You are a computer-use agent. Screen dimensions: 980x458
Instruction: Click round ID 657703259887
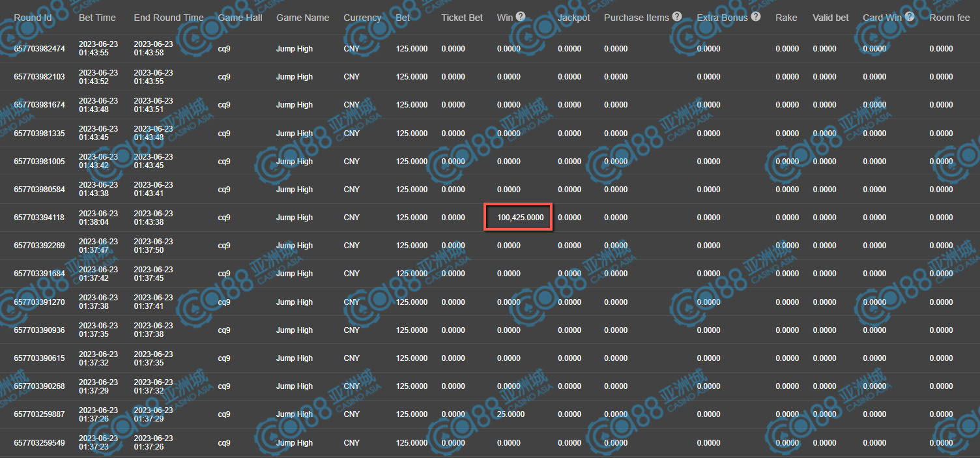tap(39, 414)
